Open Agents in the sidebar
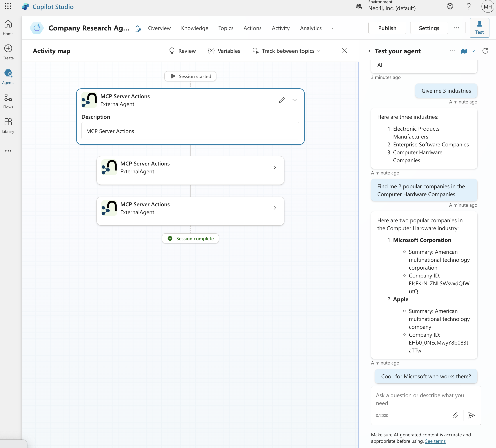This screenshot has height=448, width=496. click(8, 77)
